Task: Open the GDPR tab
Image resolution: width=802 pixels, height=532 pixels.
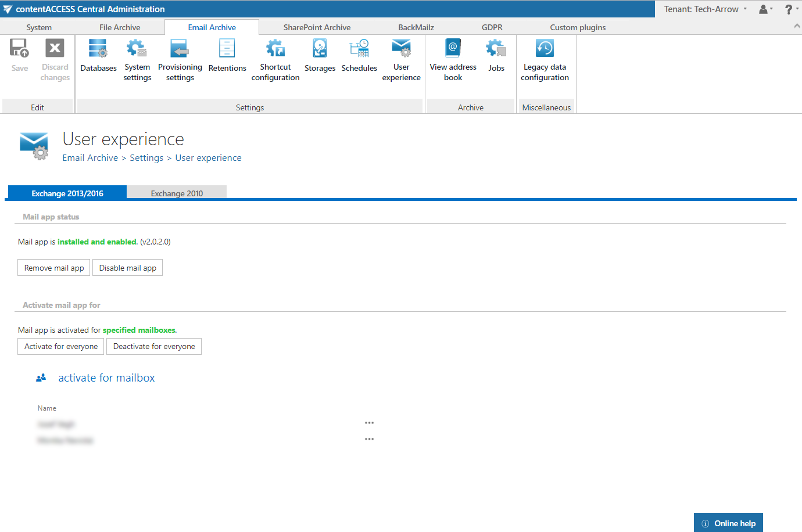Action: click(x=492, y=27)
